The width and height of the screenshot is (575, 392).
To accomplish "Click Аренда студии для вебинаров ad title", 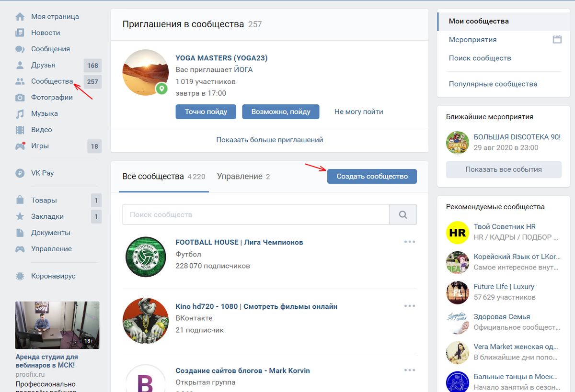I will [46, 361].
